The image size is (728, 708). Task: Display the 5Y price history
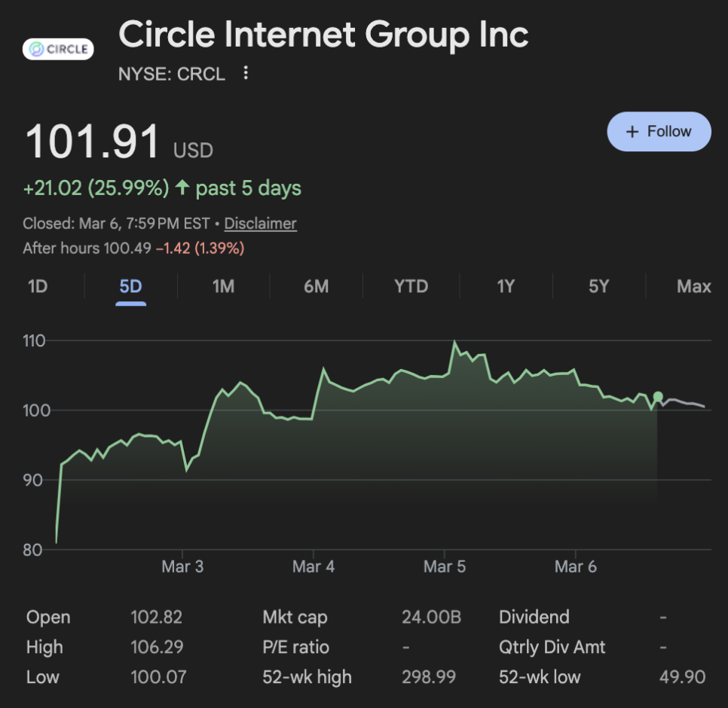click(598, 286)
